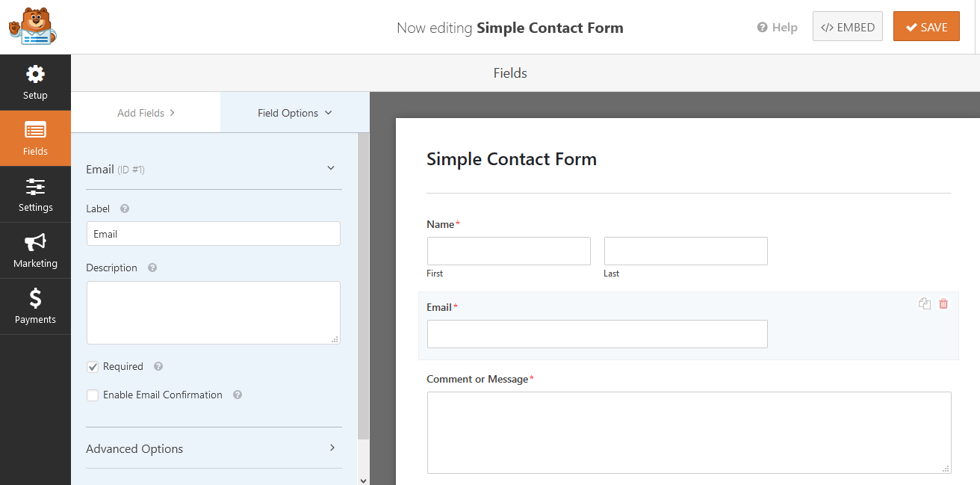
Task: Click help icon beside Enable Email Confirmation
Action: click(x=238, y=395)
